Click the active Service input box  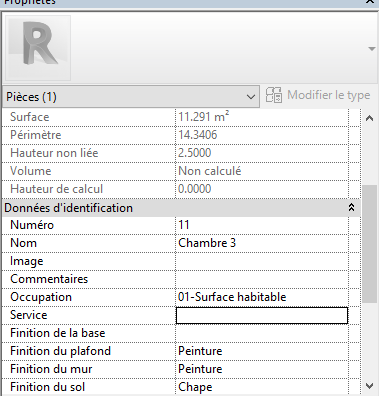[x=262, y=315]
